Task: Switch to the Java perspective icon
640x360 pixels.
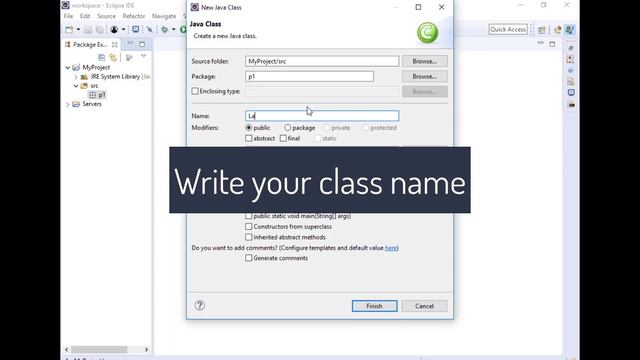Action: 569,30
